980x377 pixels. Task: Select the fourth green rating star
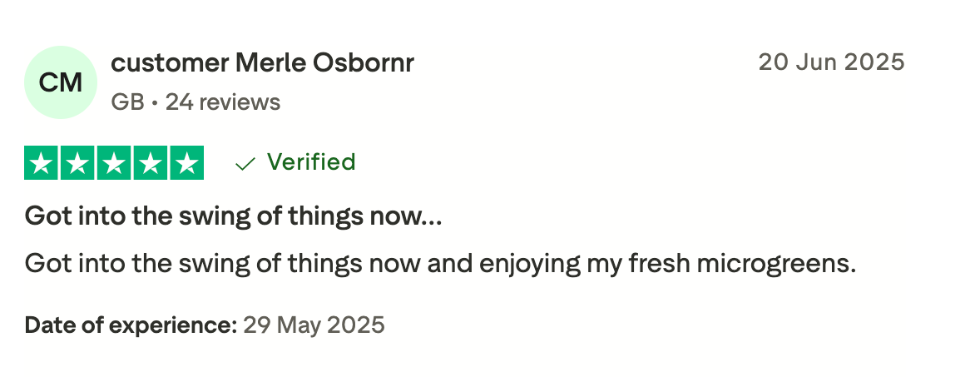click(151, 163)
